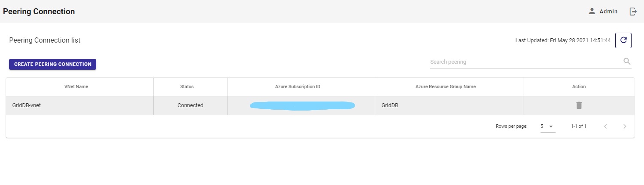The image size is (644, 185).
Task: Click the logout icon
Action: coord(633,12)
